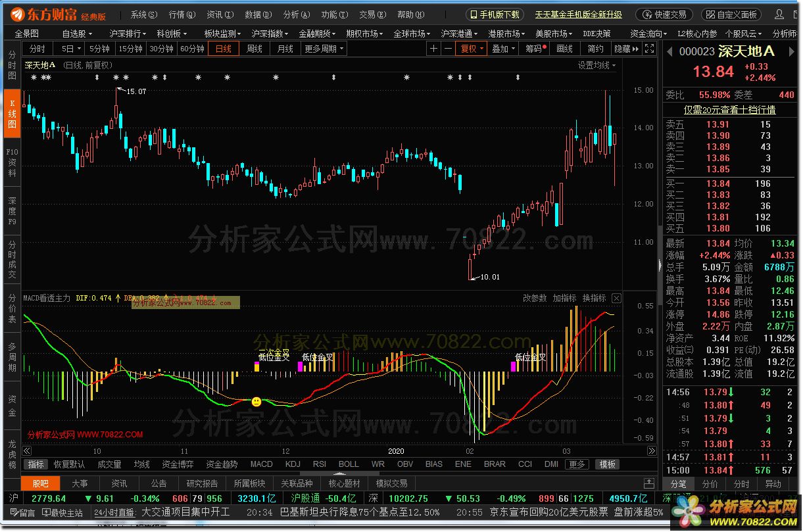Switch to the KDJ indicator tab
The height and width of the screenshot is (532, 803).
pyautogui.click(x=293, y=464)
